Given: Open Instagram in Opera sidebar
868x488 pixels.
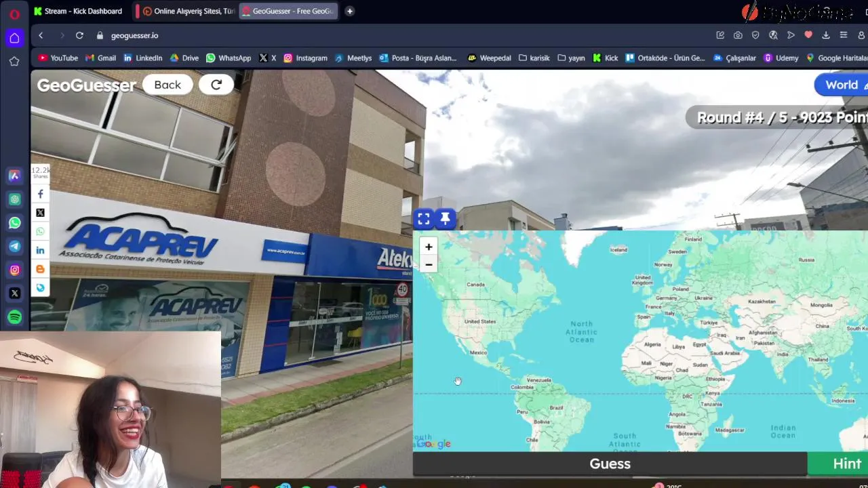Looking at the screenshot, I should tap(14, 270).
